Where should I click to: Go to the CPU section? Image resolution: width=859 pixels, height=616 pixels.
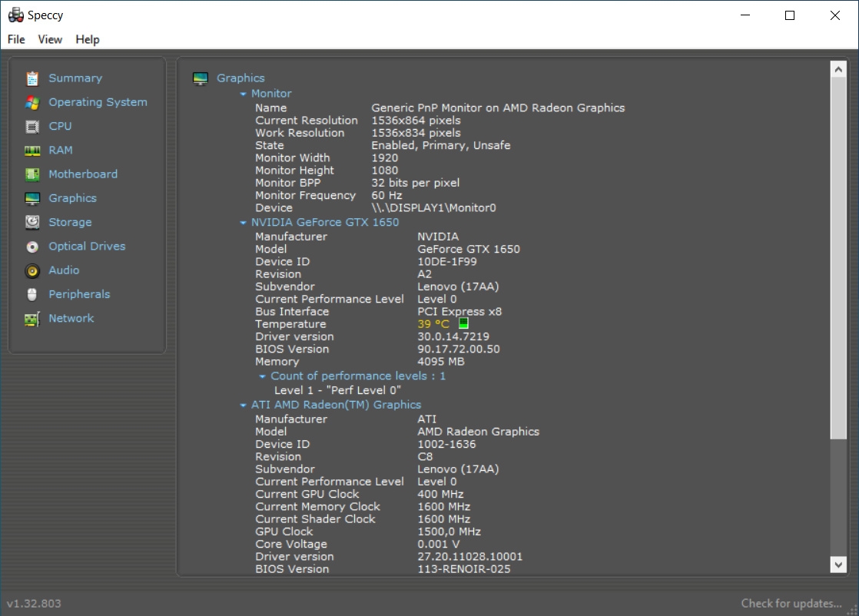click(60, 127)
